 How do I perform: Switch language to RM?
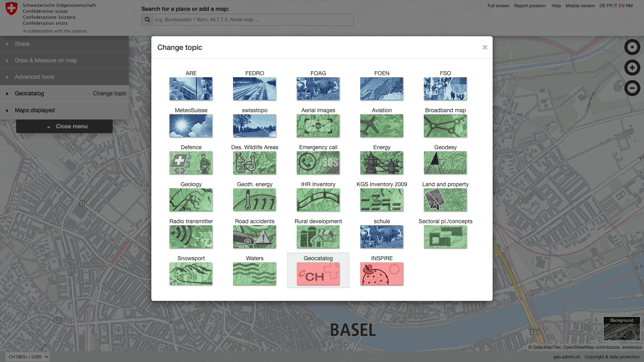coord(629,6)
